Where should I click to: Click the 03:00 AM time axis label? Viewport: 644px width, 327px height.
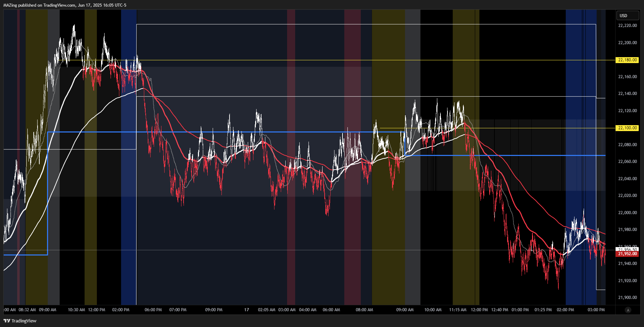(x=287, y=310)
